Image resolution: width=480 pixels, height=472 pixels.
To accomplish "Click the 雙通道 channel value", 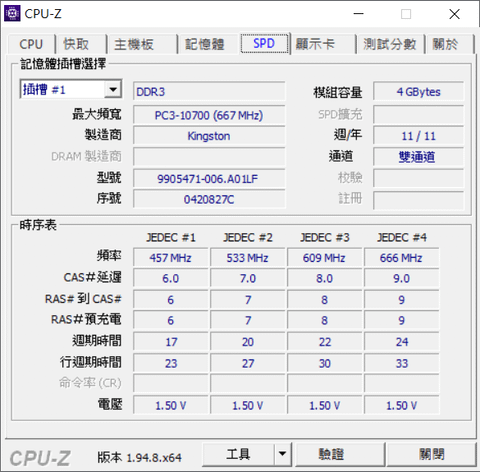I will (x=418, y=157).
